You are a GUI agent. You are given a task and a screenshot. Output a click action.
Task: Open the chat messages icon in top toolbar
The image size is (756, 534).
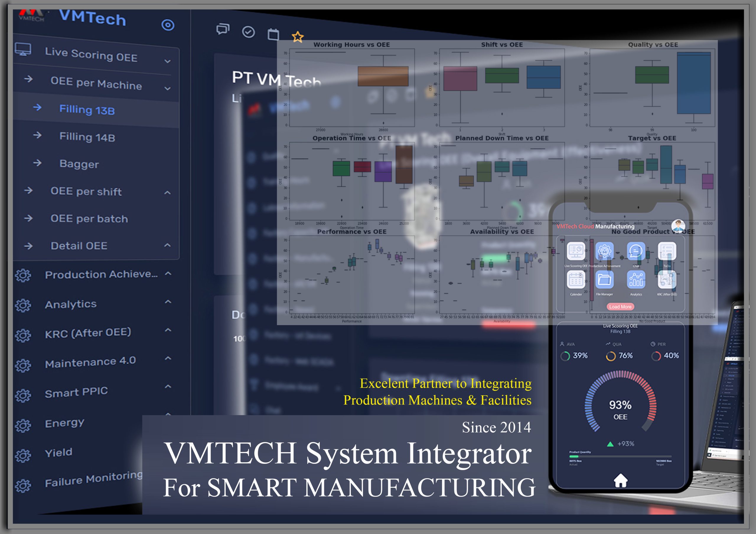pyautogui.click(x=223, y=29)
